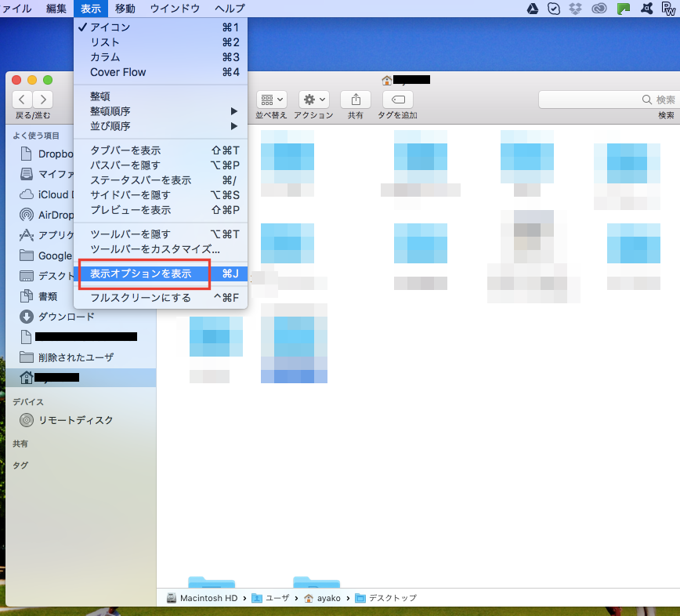Click the Back navigation arrow

coord(22,100)
